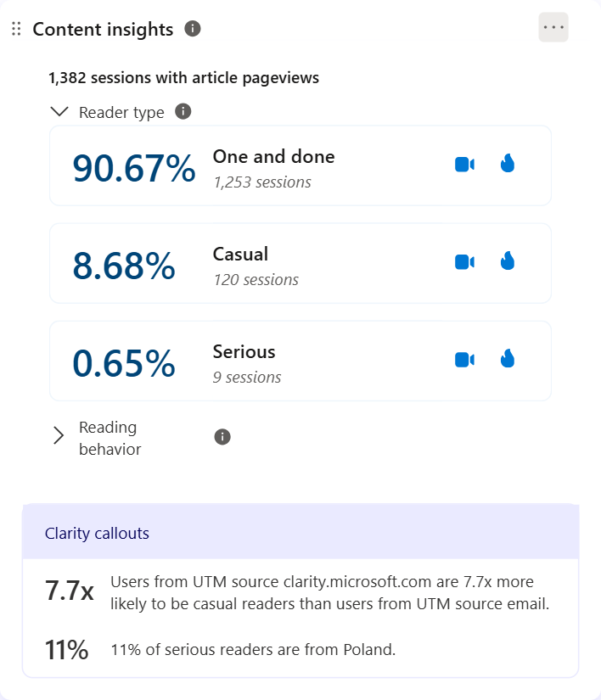Image resolution: width=601 pixels, height=700 pixels.
Task: Click info icon beside Reader type
Action: click(x=183, y=112)
